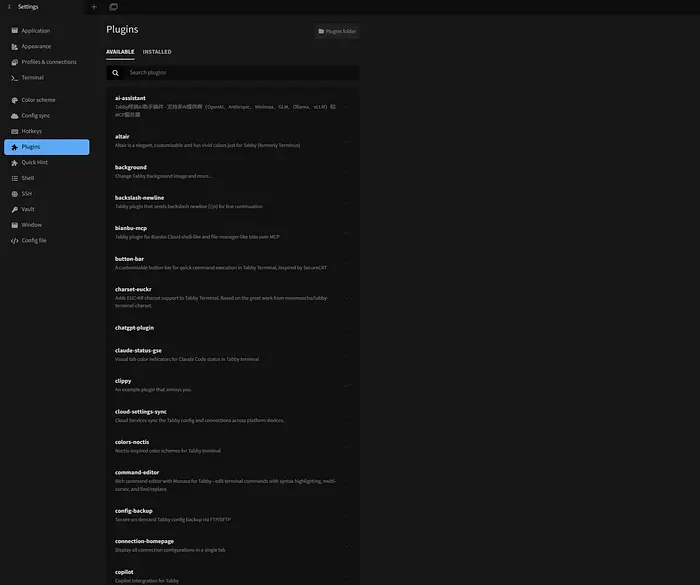Screen dimensions: 700x585
Task: Open the Vault settings section
Action: point(46,209)
